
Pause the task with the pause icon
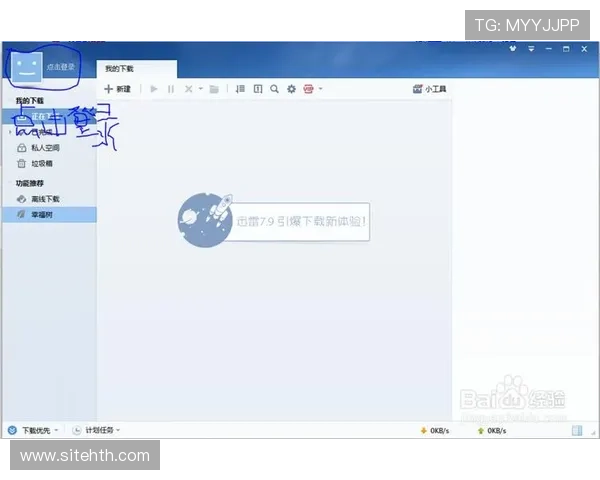click(x=171, y=89)
